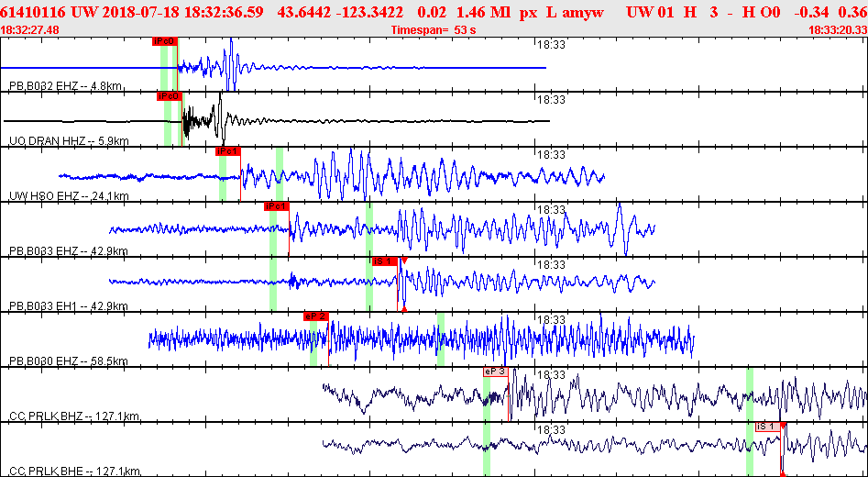This screenshot has width=868, height=477.
Task: Click the start time '18:32:27.48'
Action: 30,30
